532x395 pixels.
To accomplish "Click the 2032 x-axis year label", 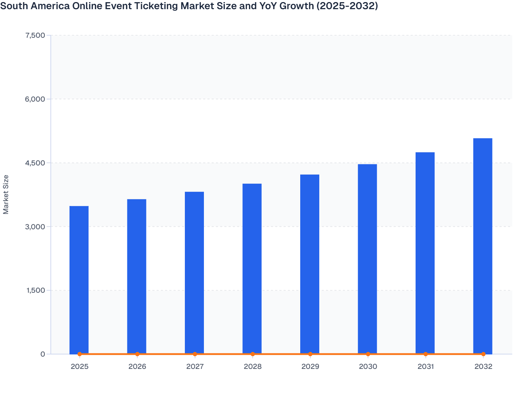I will tap(483, 367).
